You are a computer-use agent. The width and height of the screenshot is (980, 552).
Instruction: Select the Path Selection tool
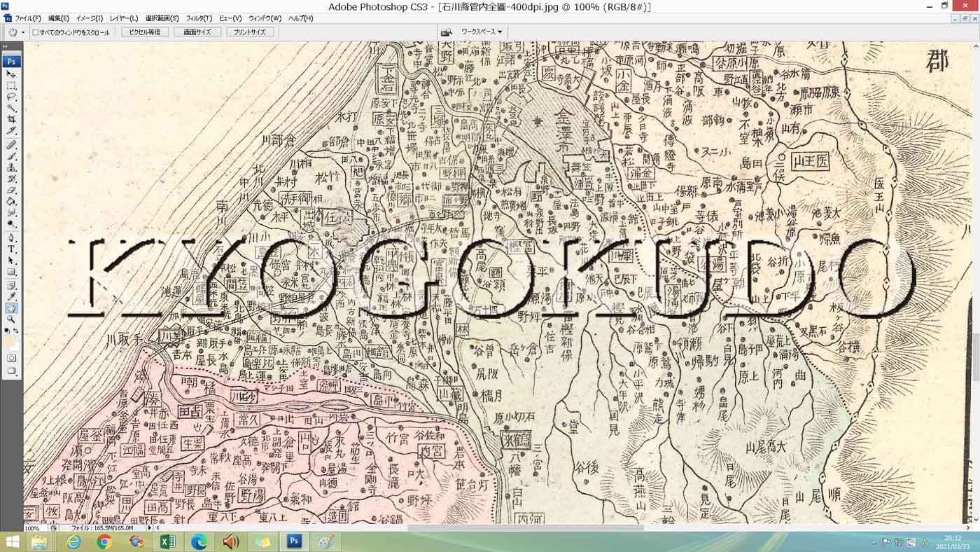[x=11, y=260]
